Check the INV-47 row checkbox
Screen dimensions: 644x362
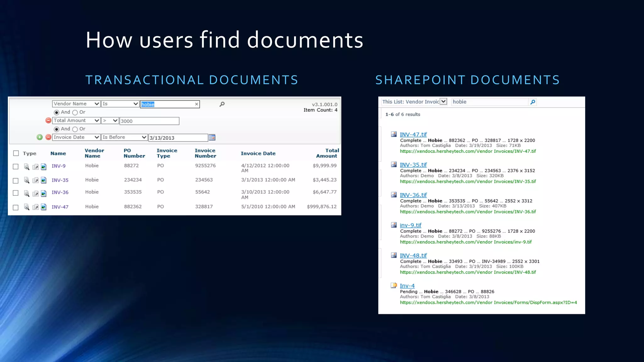[15, 207]
